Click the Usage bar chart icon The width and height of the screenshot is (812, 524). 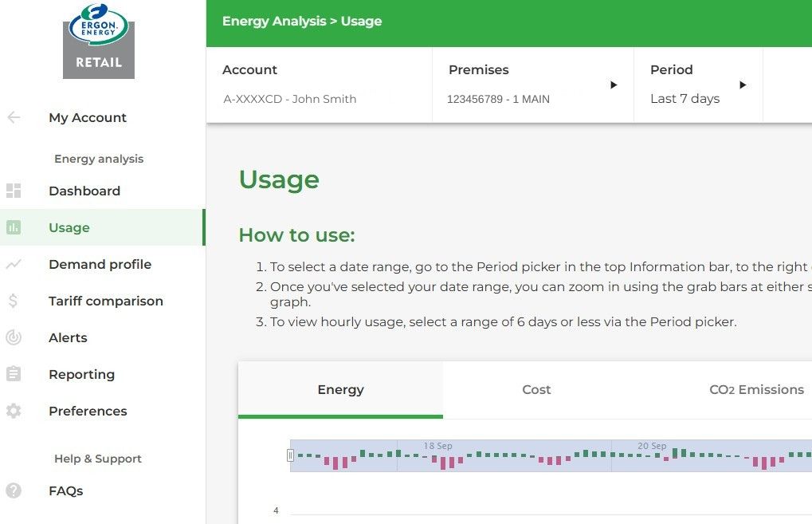[x=13, y=227]
